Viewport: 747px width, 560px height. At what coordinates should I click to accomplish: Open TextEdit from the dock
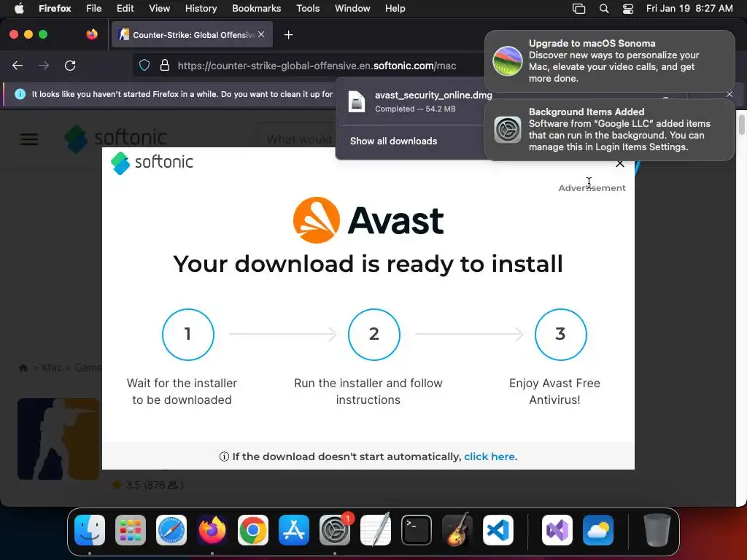point(376,530)
